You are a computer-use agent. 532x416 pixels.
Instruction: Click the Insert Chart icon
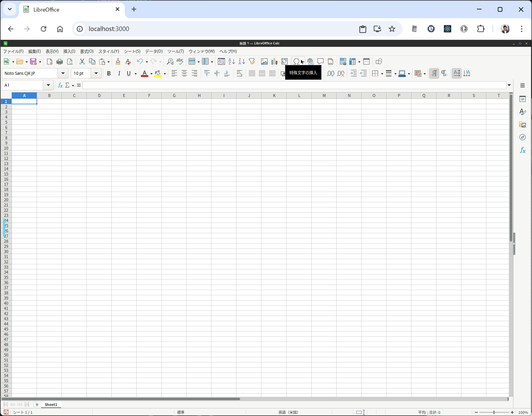(274, 62)
